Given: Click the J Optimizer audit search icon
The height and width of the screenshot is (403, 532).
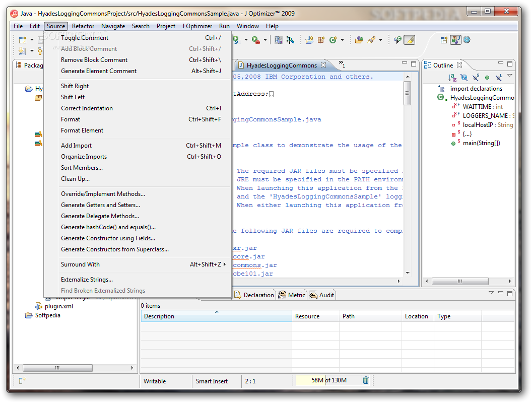Looking at the screenshot, I should (x=290, y=40).
